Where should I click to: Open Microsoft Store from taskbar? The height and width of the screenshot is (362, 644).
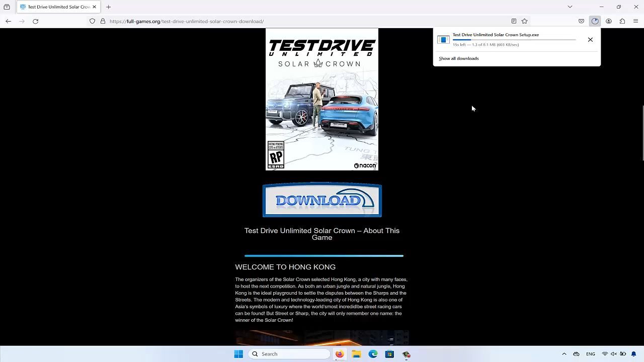(x=389, y=354)
